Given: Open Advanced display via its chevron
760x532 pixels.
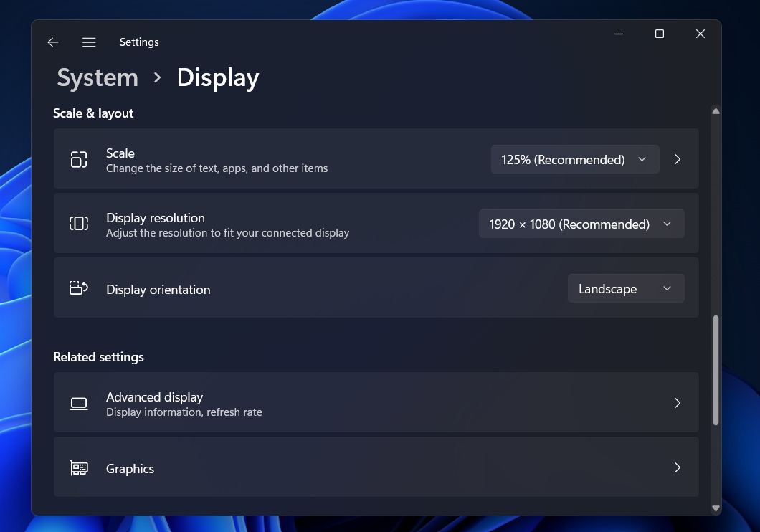Looking at the screenshot, I should click(678, 403).
